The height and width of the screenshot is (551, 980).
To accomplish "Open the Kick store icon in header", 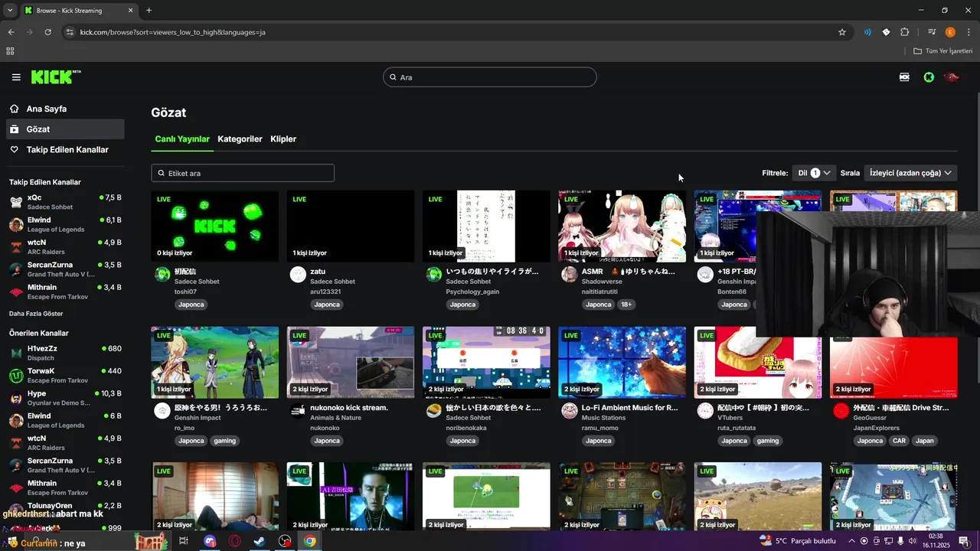I will click(x=905, y=77).
